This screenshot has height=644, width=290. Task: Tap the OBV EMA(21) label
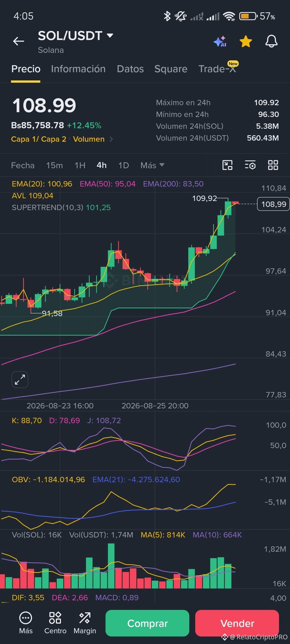coord(136,480)
